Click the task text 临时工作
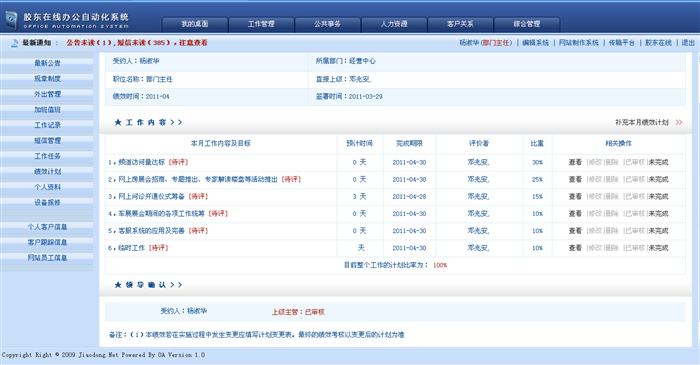 click(132, 248)
